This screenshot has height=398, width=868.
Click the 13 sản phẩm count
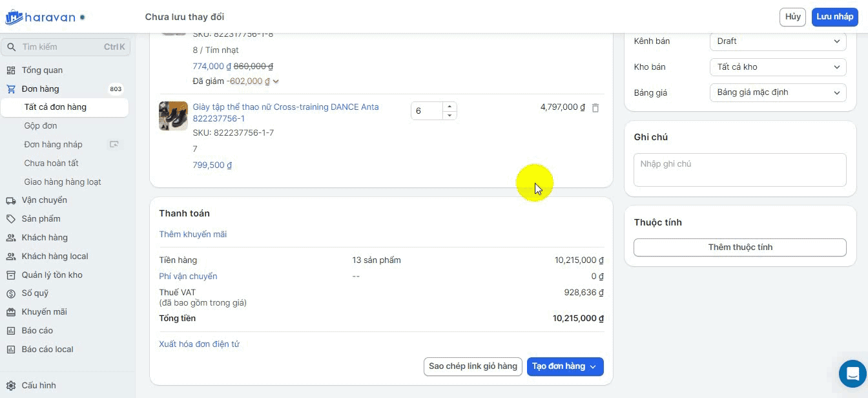tap(377, 260)
